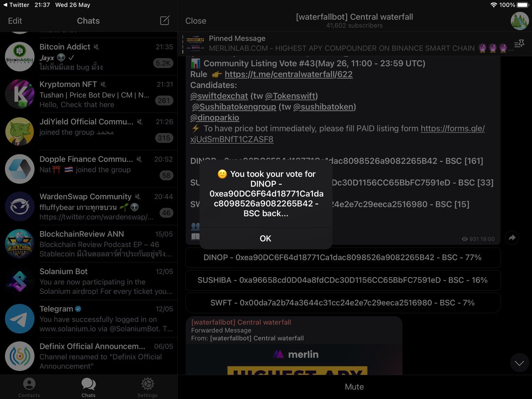Open the JdiYield Official Community chat title
Screen dimensions: 532x399
click(86, 121)
